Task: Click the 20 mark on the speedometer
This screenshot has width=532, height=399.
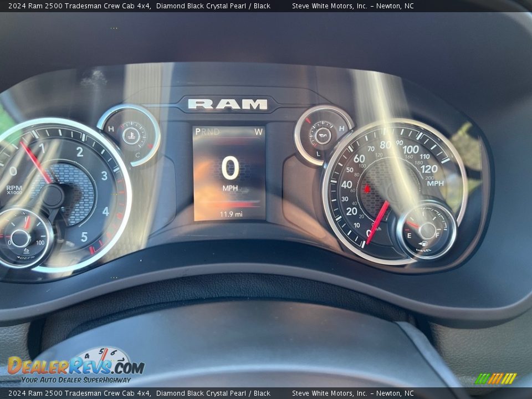Action: coord(351,211)
